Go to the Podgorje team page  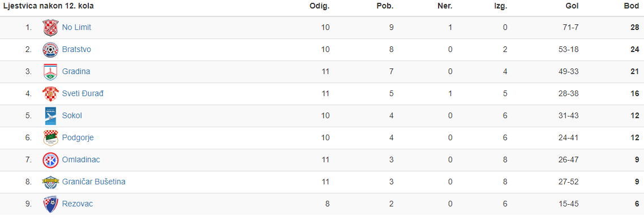pos(78,138)
